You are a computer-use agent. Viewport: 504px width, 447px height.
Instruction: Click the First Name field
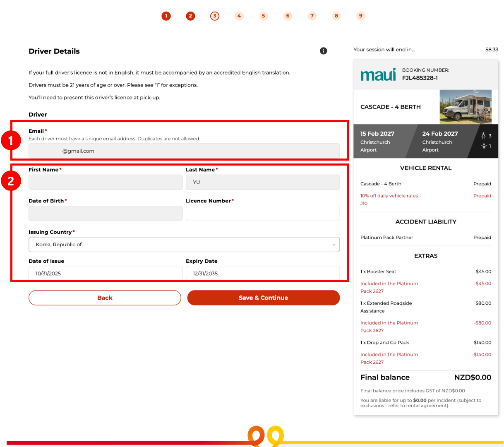point(106,182)
